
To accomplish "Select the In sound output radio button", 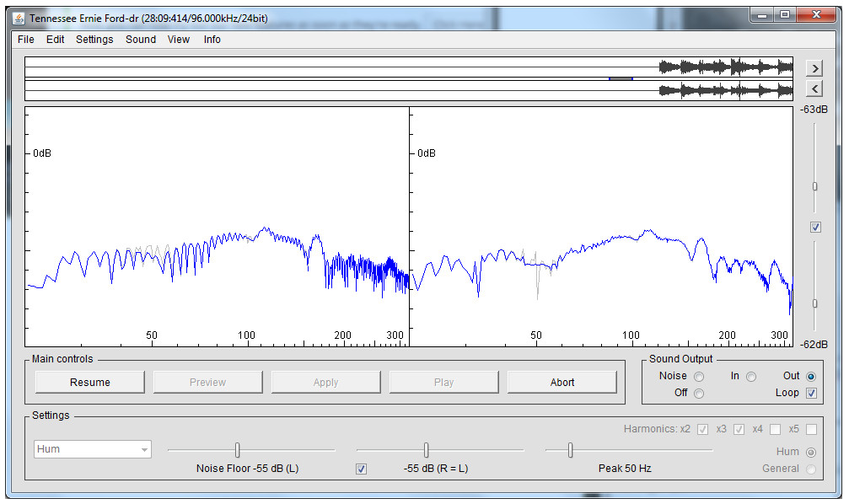I will click(x=751, y=377).
